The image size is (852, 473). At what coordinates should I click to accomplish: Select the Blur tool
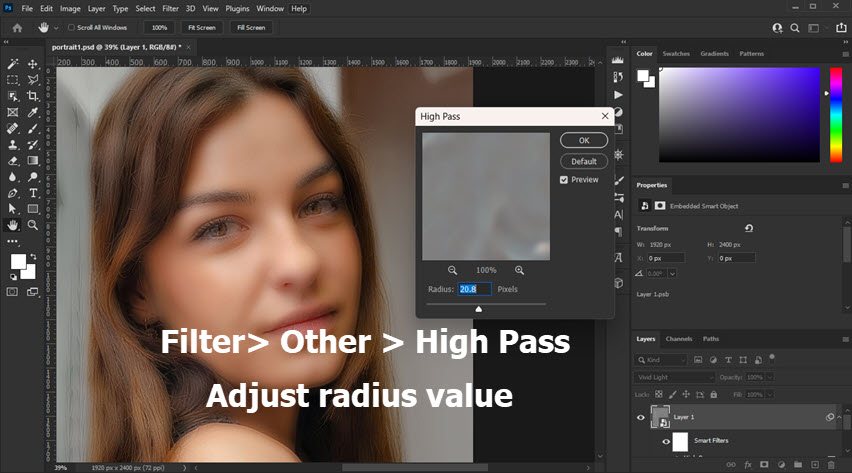tap(12, 177)
